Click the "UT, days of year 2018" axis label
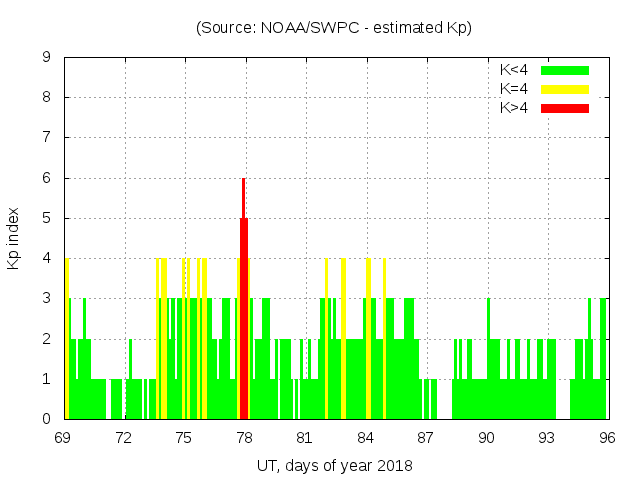Viewport: 640px width, 480px height. 334,465
